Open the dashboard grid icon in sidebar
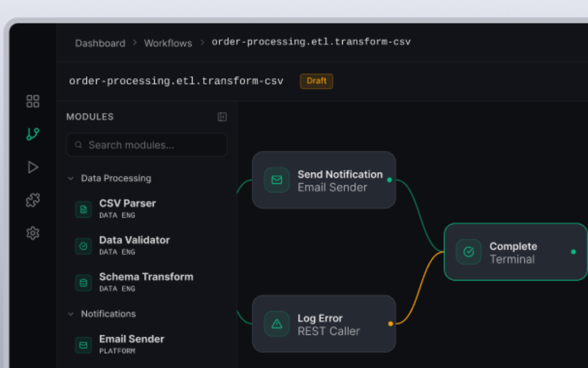The height and width of the screenshot is (368, 588). 33,101
